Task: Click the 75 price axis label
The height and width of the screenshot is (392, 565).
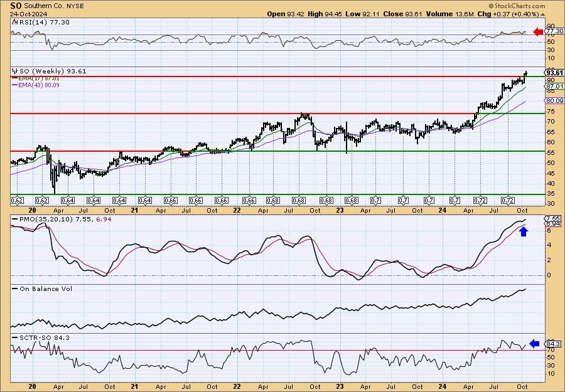Action: coord(550,111)
